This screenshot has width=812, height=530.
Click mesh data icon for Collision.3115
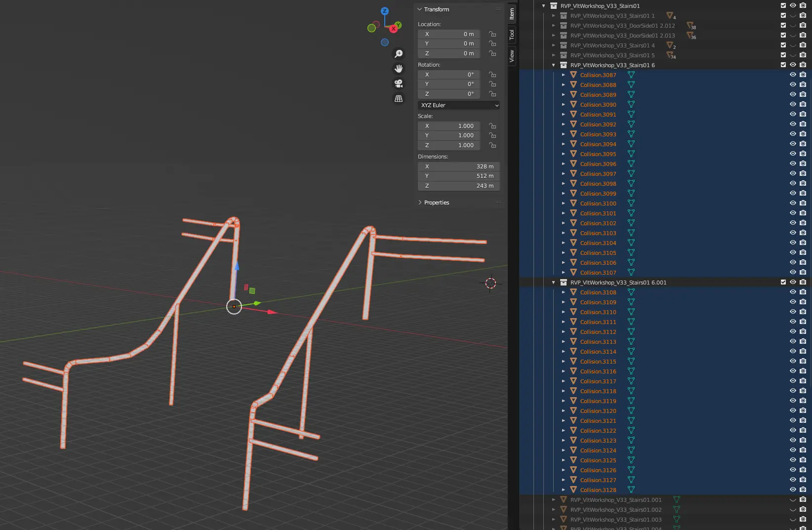tap(631, 361)
